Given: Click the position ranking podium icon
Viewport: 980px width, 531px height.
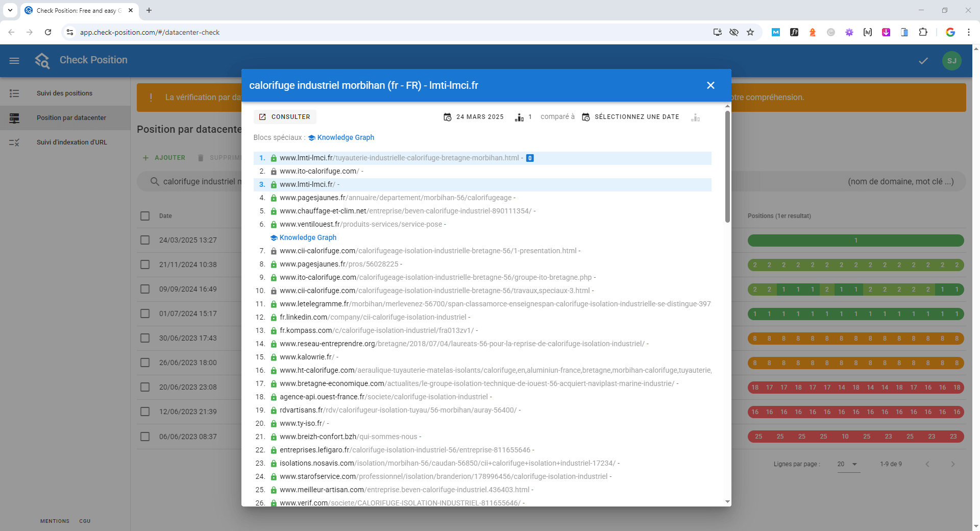Looking at the screenshot, I should (x=519, y=117).
